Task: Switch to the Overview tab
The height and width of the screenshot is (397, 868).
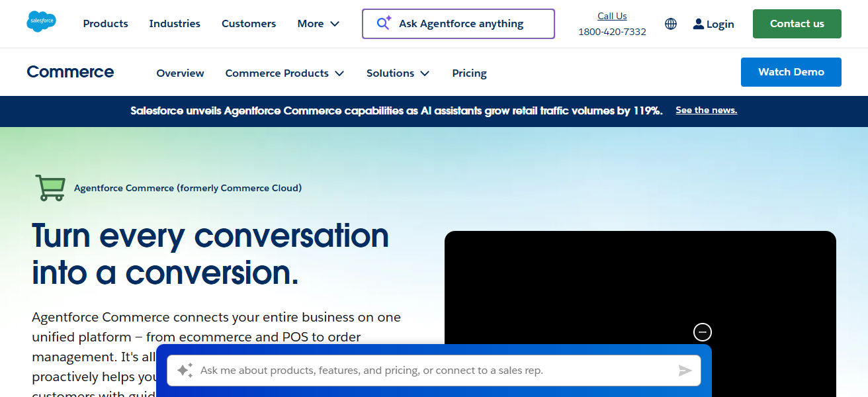Action: [x=180, y=73]
